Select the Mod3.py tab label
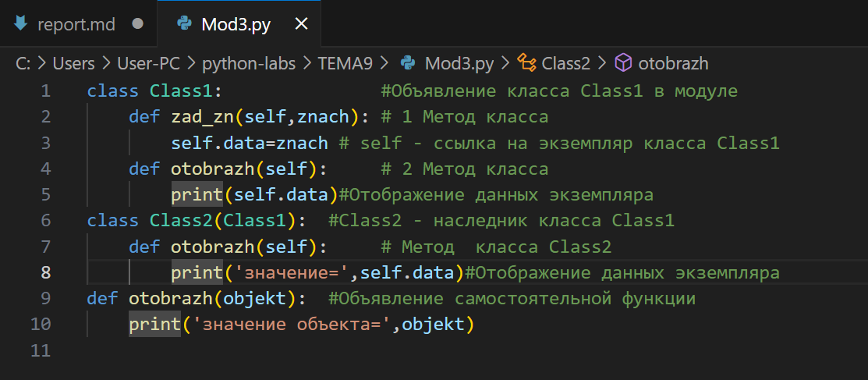This screenshot has width=868, height=380. coord(236,24)
